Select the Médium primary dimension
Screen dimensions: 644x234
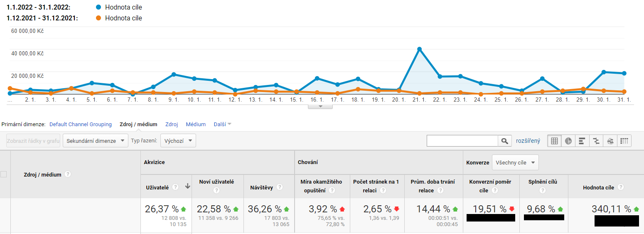coord(196,124)
